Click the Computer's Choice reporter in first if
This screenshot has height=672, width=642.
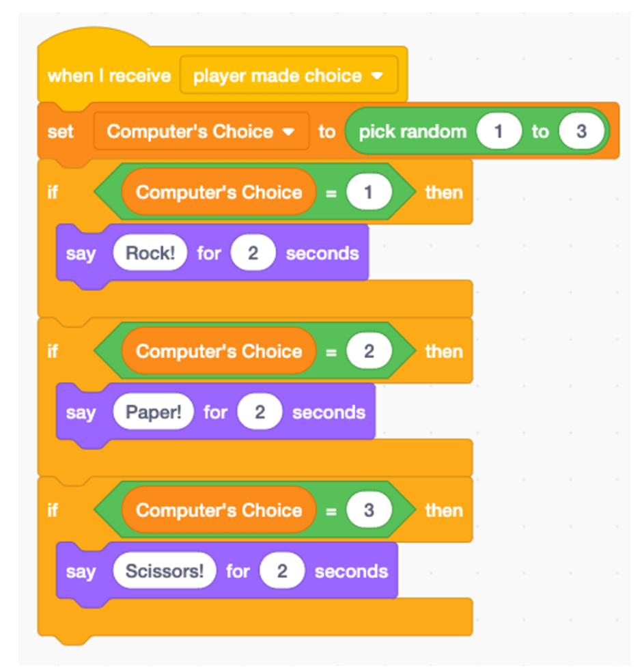[219, 193]
